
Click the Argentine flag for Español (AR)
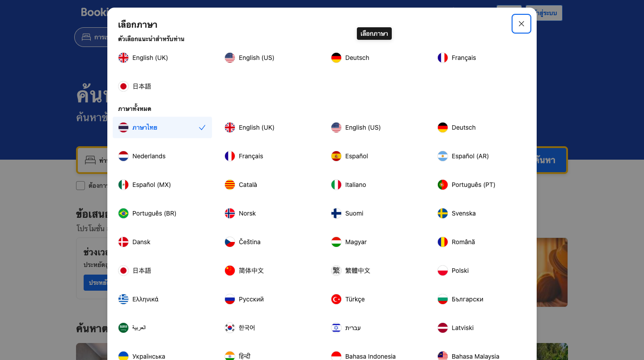click(443, 156)
